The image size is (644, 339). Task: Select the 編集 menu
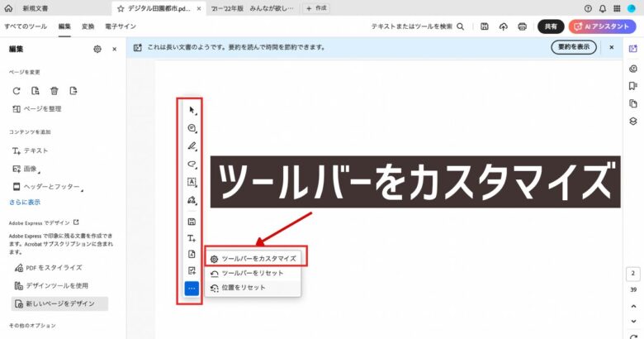[64, 26]
